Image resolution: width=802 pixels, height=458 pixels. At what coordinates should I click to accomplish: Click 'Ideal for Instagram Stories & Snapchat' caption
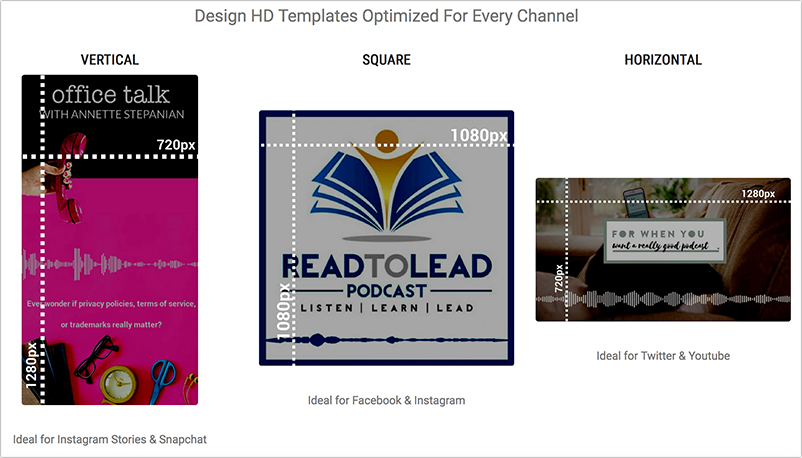pyautogui.click(x=109, y=440)
